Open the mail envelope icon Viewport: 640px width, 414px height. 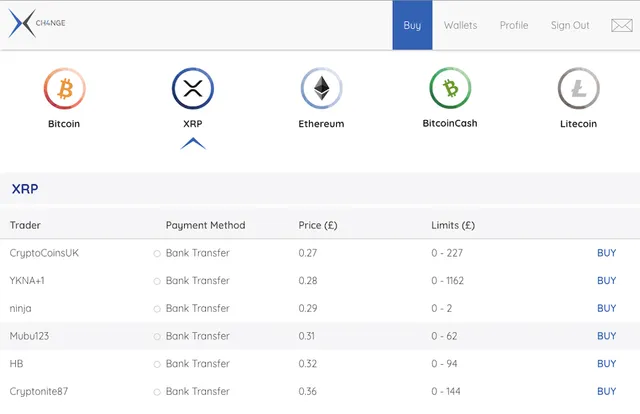(622, 25)
